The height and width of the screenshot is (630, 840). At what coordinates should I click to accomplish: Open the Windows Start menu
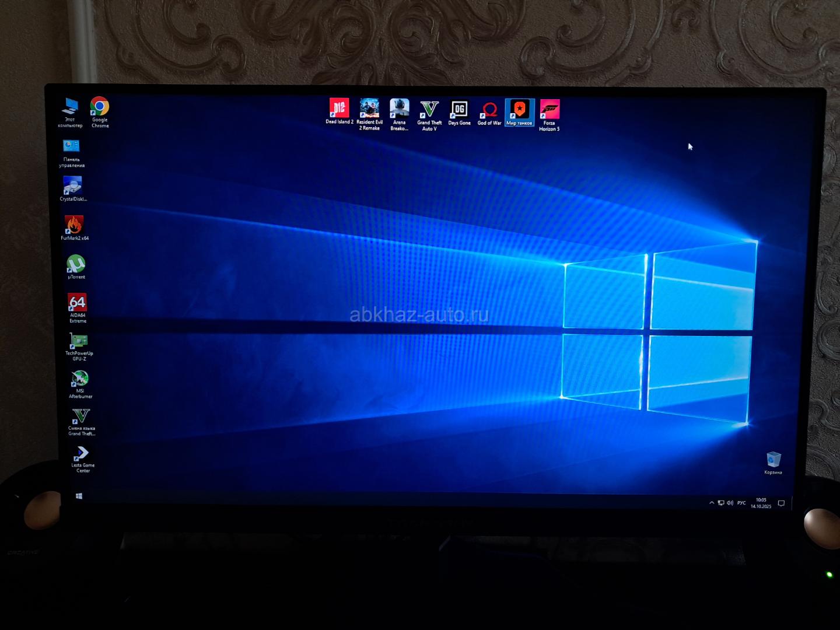click(x=79, y=496)
